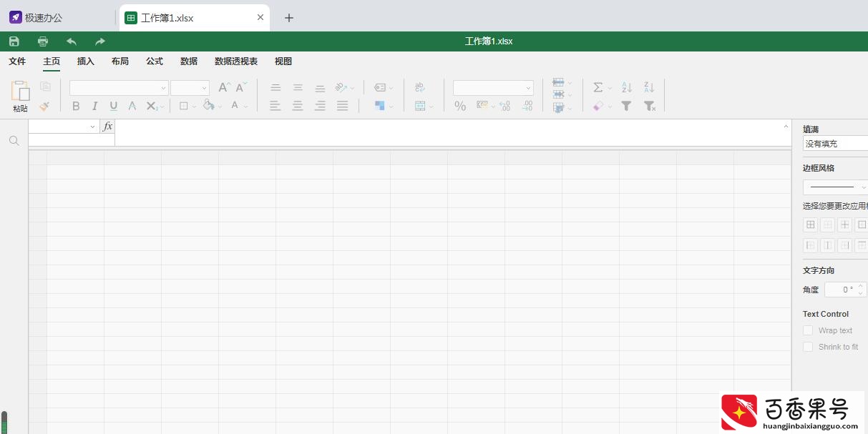Sort ascending A to Z
868x434 pixels.
point(627,87)
